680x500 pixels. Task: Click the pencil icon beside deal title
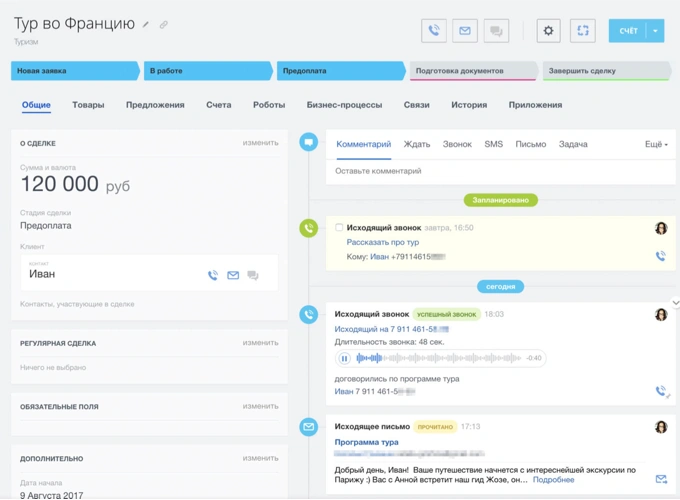[146, 25]
